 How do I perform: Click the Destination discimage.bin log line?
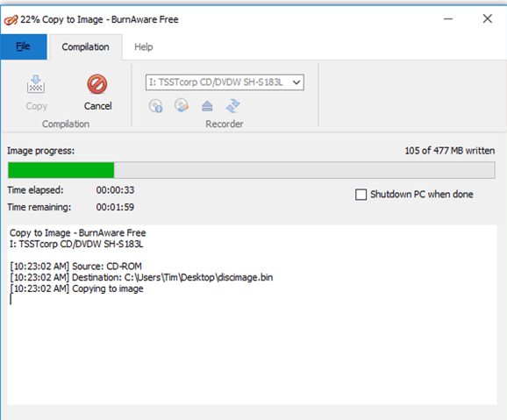(141, 277)
